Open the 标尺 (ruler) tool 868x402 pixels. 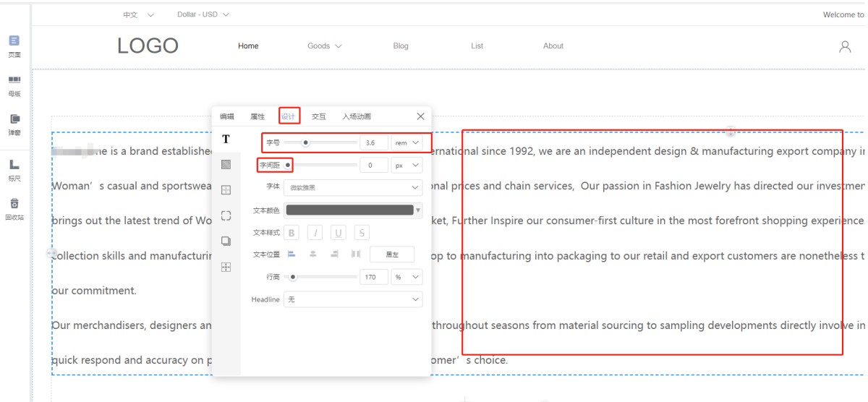14,168
